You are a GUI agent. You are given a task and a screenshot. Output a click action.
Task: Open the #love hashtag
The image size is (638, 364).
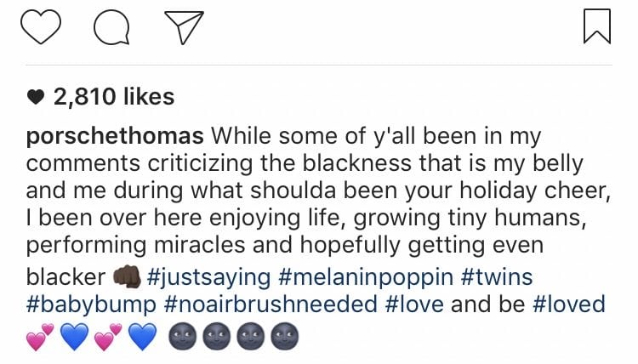click(414, 304)
